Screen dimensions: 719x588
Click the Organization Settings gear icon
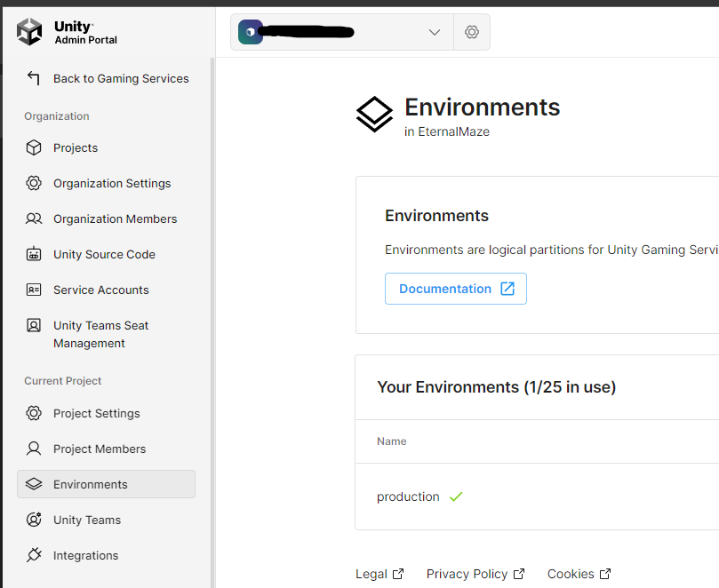(34, 183)
